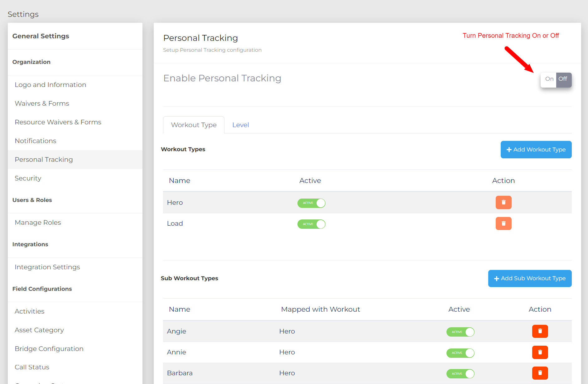Toggle Hero workout type active switch
This screenshot has width=588, height=384.
tap(311, 203)
